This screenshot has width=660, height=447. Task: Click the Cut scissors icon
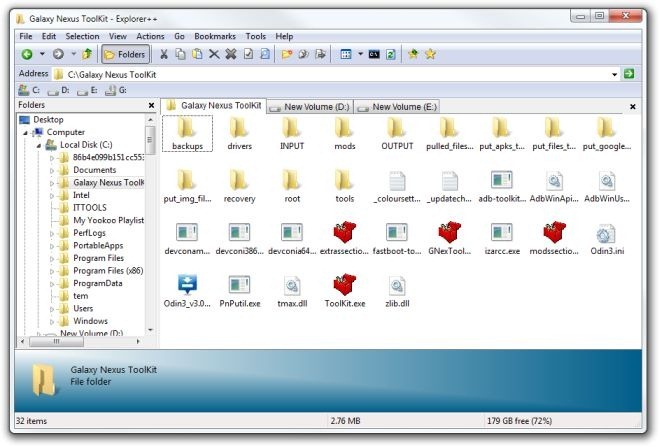coord(164,54)
